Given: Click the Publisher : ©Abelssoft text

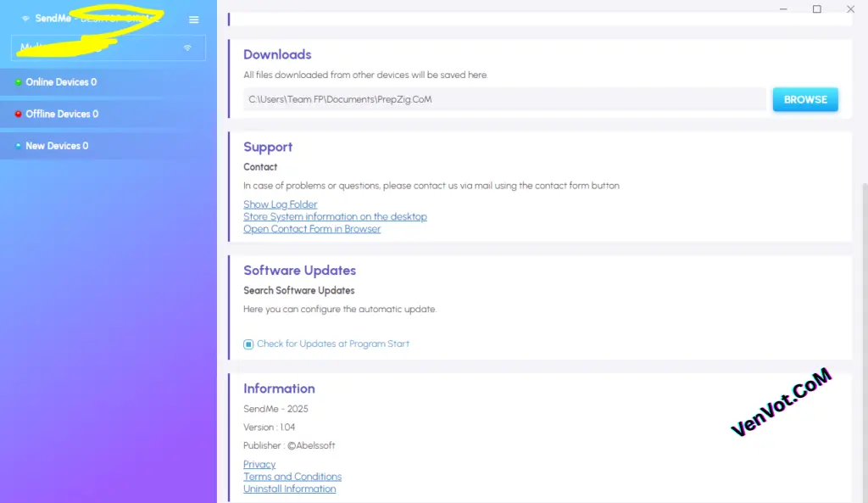Looking at the screenshot, I should (289, 445).
